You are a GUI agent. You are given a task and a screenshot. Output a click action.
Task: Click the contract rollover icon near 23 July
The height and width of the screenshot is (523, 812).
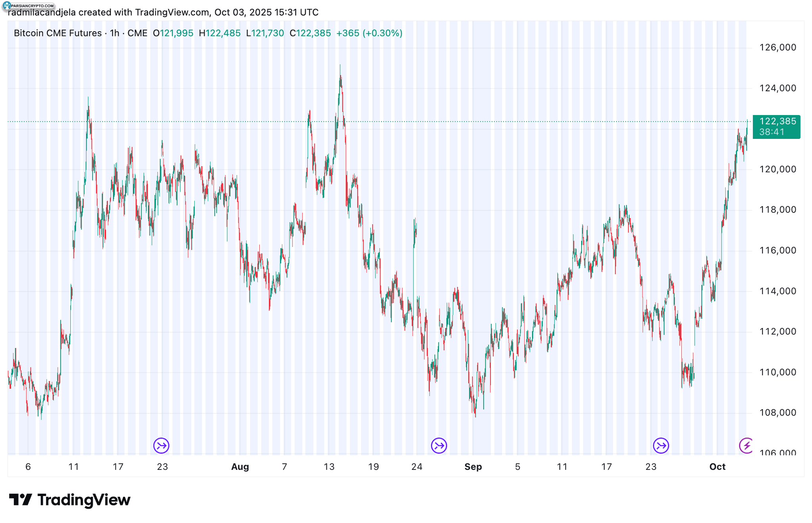pyautogui.click(x=161, y=445)
